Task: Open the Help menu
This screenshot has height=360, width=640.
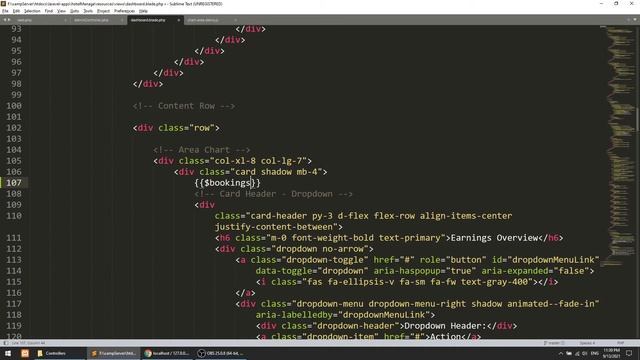Action: click(143, 11)
